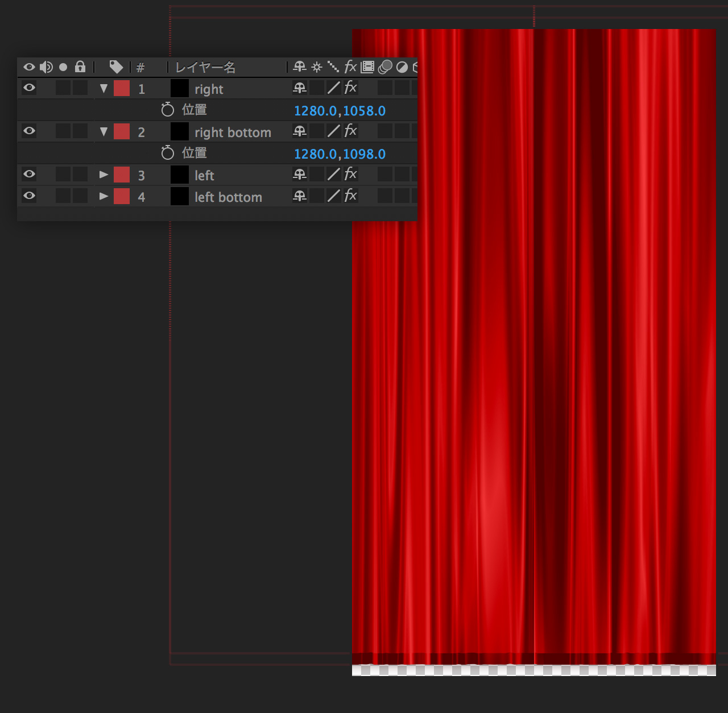Viewport: 728px width, 713px height.
Task: Click the position stopwatch for right bottom layer
Action: click(x=167, y=153)
